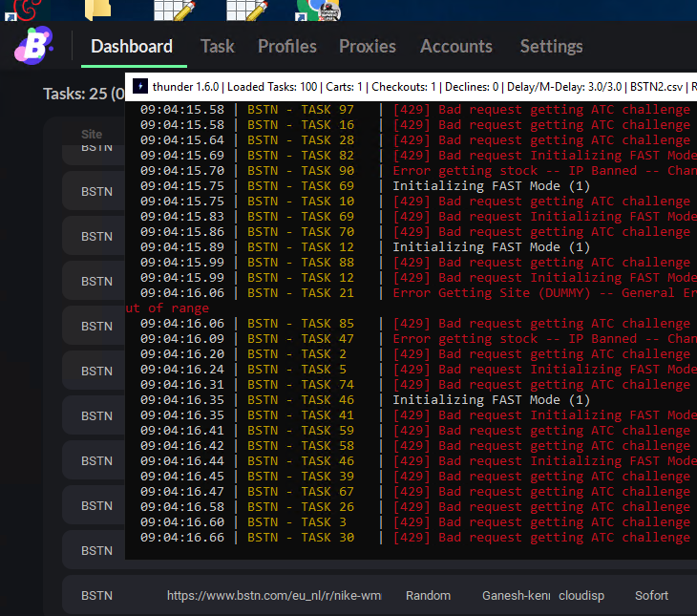Click 'TASK 58' console log entry
The image size is (697, 616).
(327, 446)
